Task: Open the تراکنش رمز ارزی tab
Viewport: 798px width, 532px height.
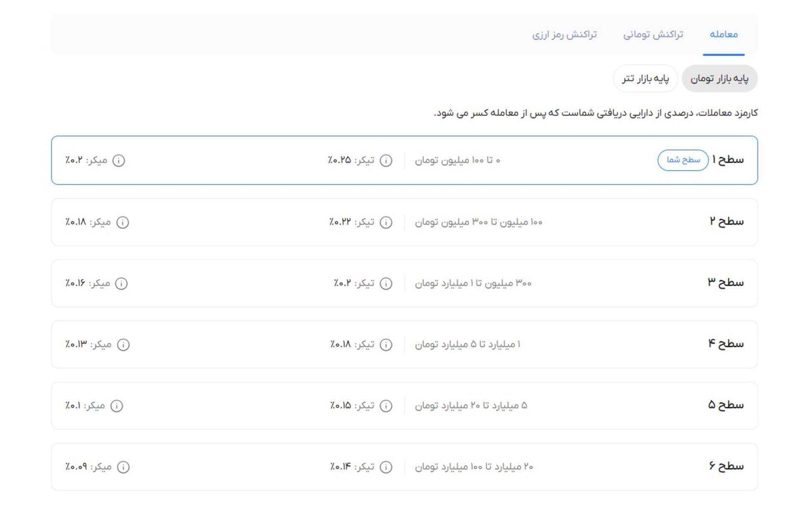Action: tap(564, 34)
